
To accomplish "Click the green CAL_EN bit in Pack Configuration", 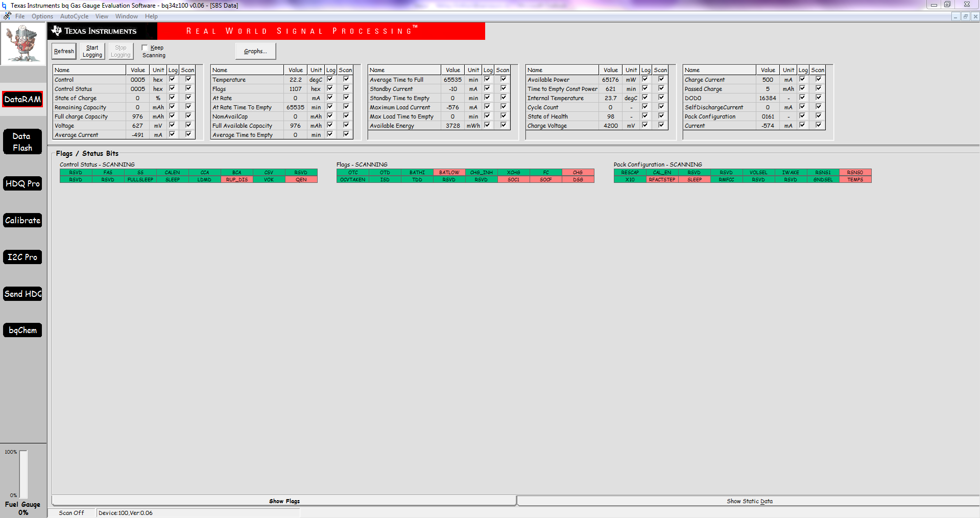I will 662,173.
